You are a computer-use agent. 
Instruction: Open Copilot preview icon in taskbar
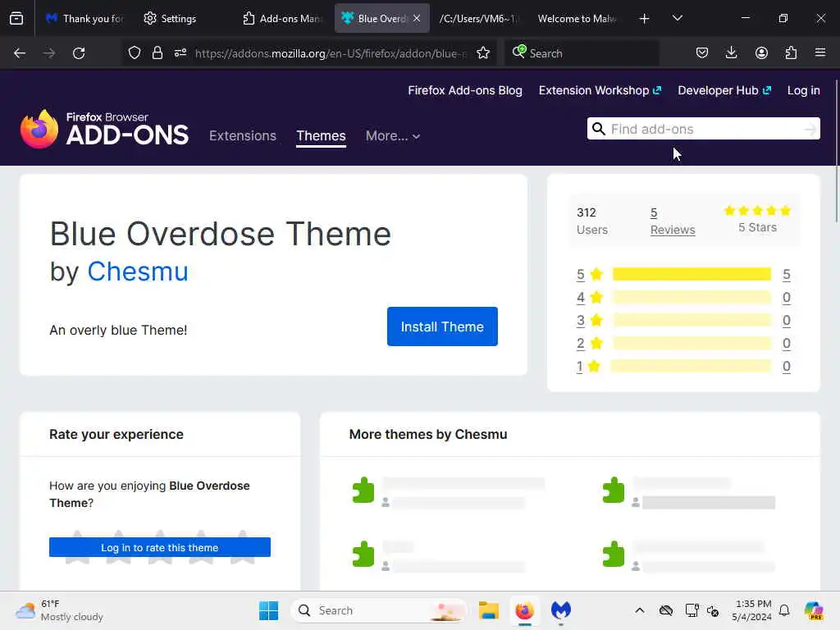(x=814, y=610)
